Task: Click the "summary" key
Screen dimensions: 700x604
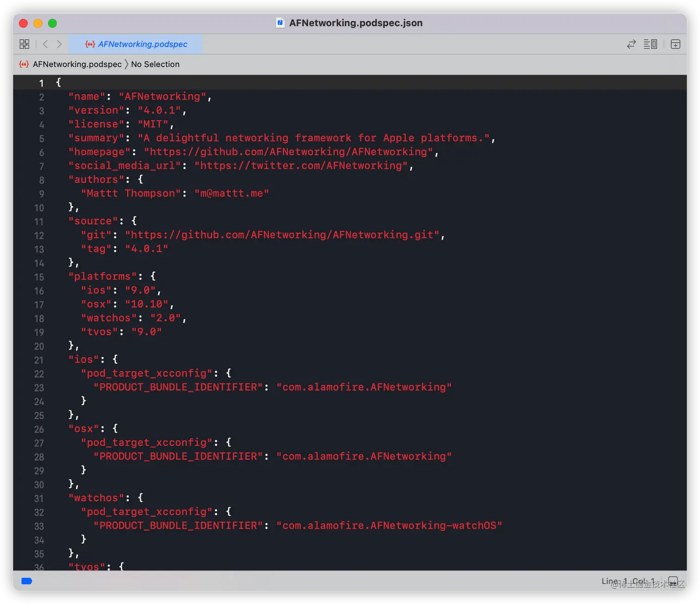Action: (x=96, y=138)
